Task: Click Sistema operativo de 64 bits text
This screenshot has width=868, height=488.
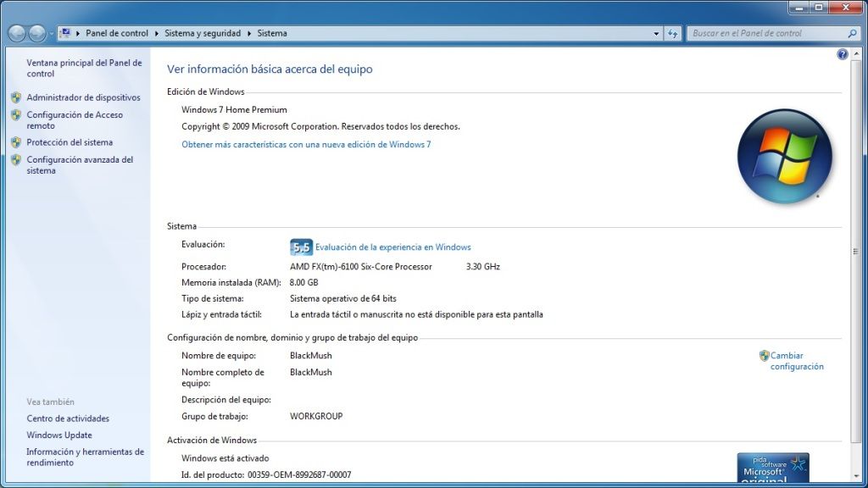Action: (343, 298)
